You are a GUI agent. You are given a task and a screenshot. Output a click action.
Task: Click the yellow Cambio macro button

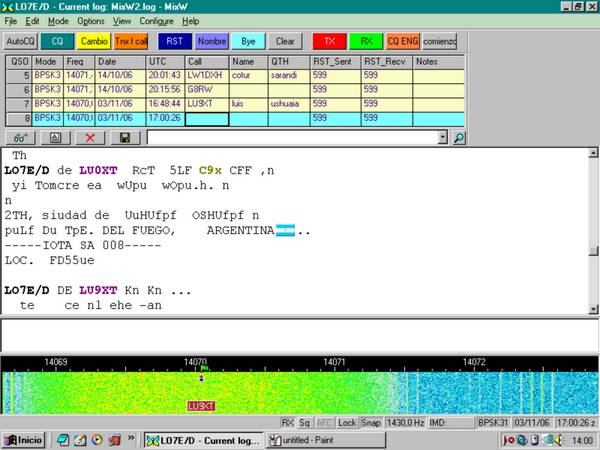94,41
